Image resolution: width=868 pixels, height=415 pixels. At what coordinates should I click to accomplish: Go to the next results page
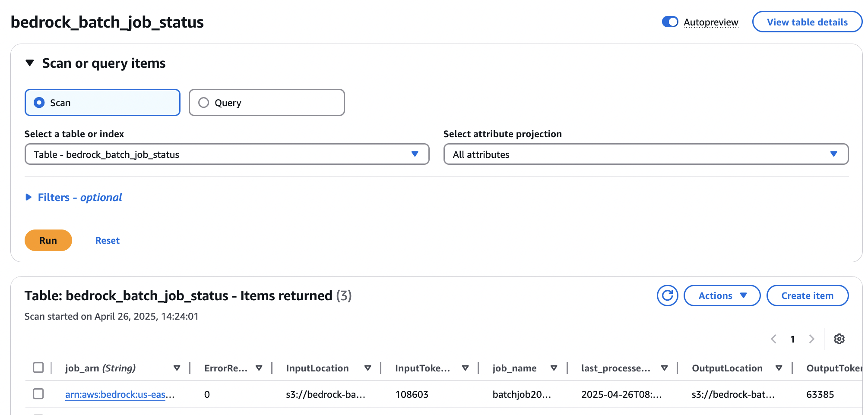pos(811,339)
